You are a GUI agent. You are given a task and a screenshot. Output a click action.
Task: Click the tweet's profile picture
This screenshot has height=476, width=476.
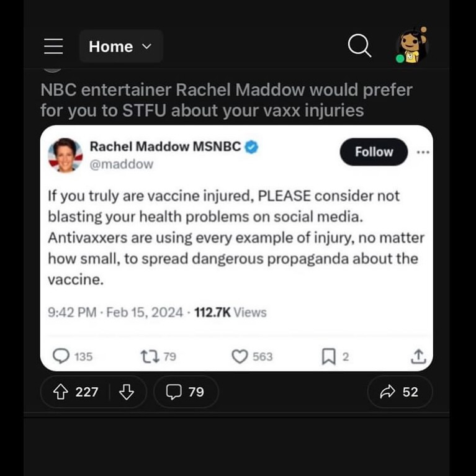(65, 155)
